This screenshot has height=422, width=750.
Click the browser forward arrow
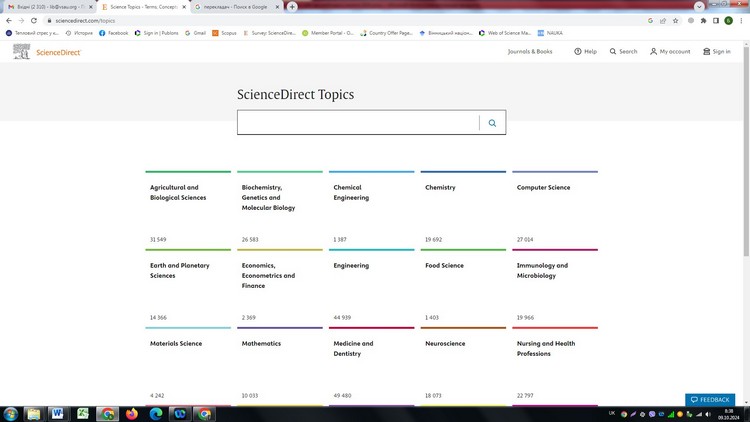pos(21,21)
